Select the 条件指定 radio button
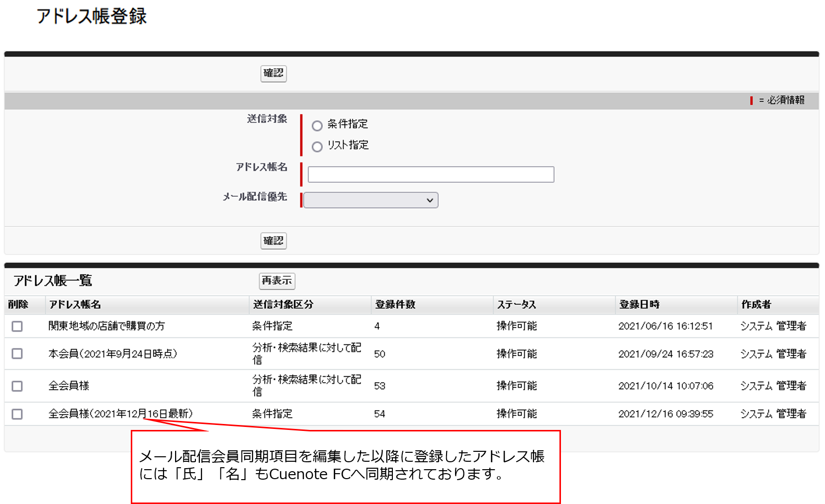Image resolution: width=825 pixels, height=504 pixels. coord(317,125)
